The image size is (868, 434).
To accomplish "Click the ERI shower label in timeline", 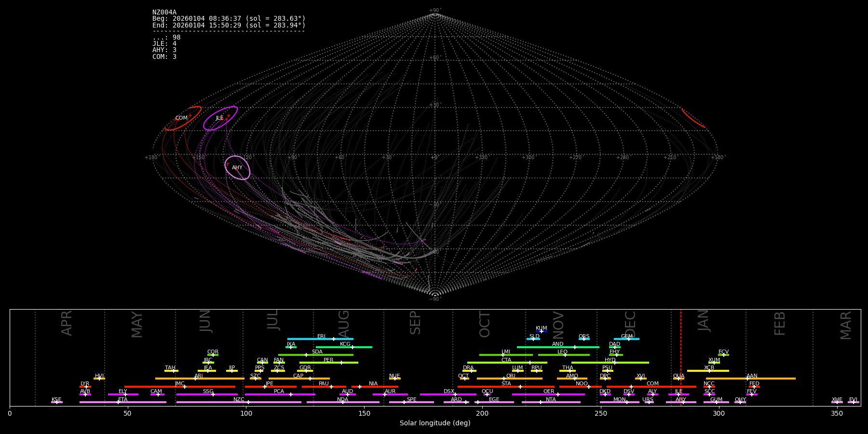I will [321, 337].
